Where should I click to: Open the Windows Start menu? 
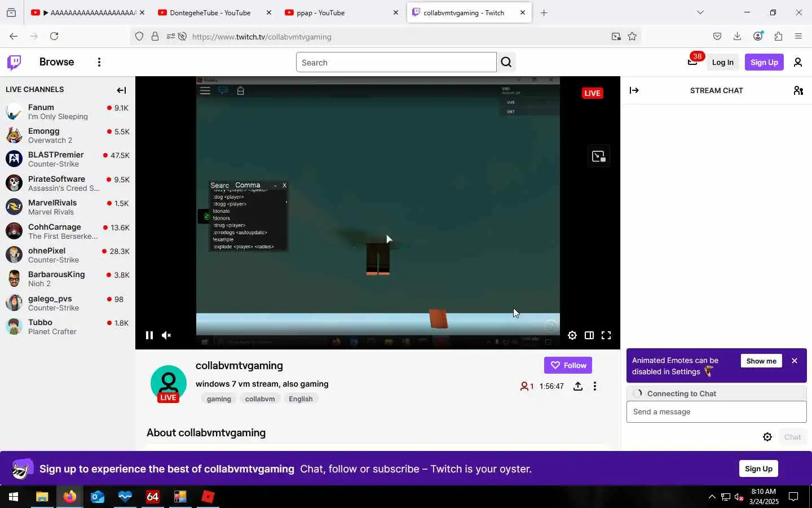pos(14,497)
